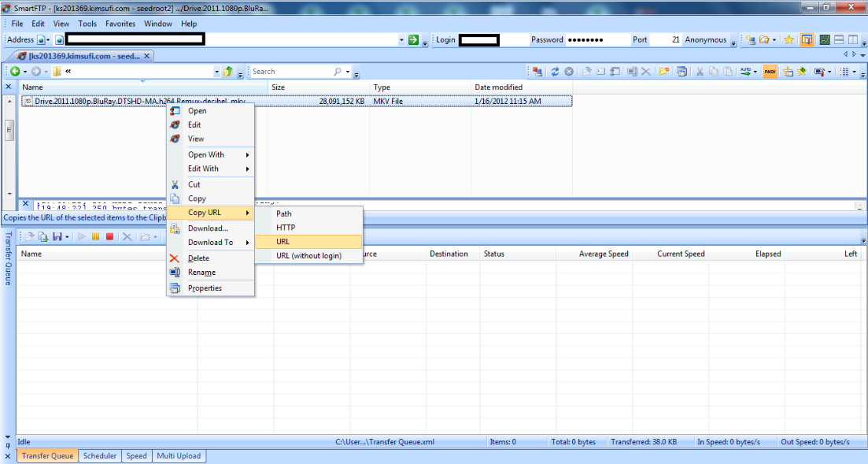Switch to the Scheduler tab
Screen dimensions: 868x464
(x=100, y=455)
